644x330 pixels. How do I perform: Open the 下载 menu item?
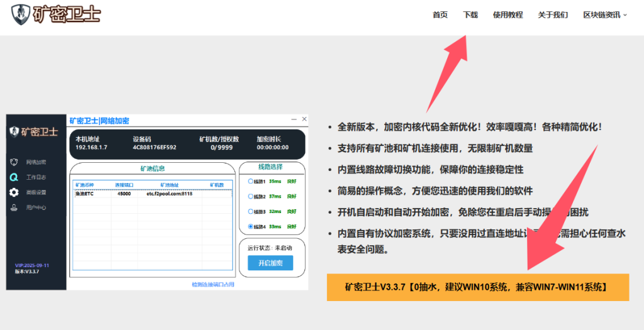click(470, 15)
